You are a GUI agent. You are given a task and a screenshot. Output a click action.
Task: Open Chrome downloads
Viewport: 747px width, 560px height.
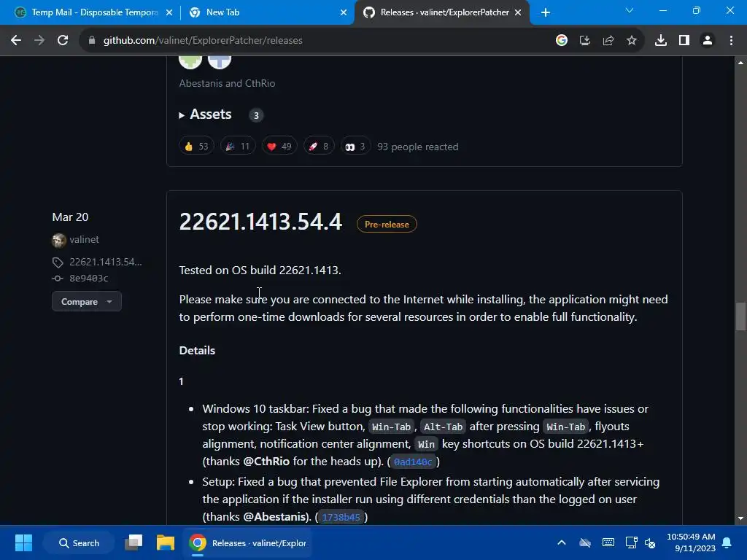point(661,41)
